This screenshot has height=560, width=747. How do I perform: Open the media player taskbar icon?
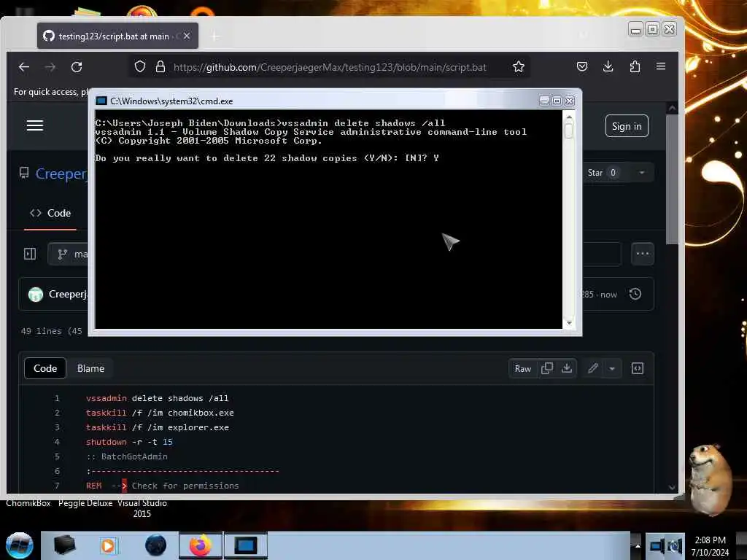tap(108, 545)
